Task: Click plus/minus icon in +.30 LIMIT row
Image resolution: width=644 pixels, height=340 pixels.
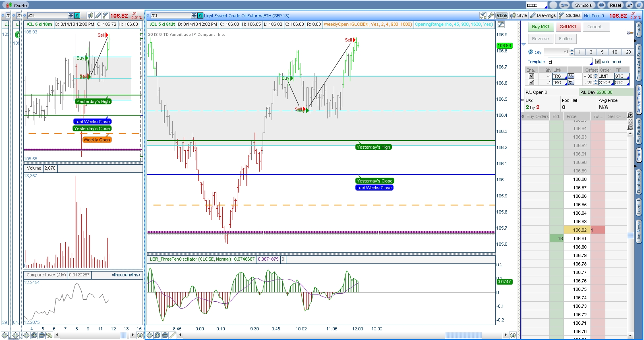Action: pos(571,76)
